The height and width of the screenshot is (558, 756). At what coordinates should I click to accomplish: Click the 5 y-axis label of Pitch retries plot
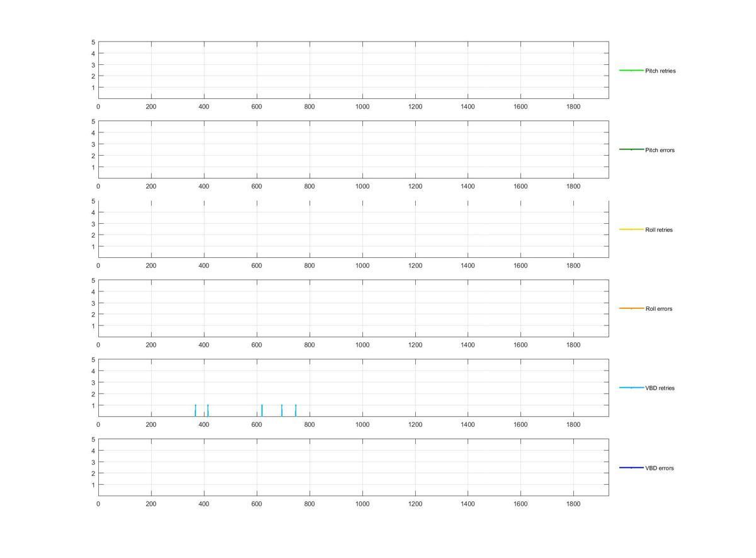click(93, 42)
